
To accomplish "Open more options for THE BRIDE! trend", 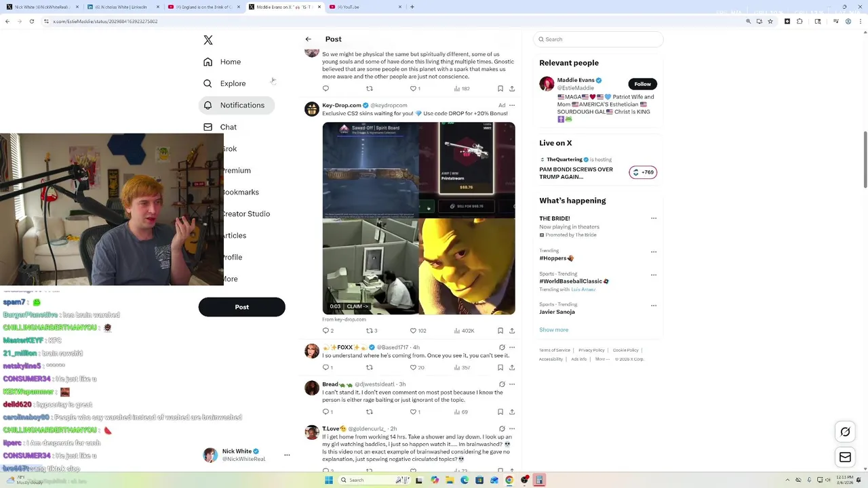I will [654, 218].
